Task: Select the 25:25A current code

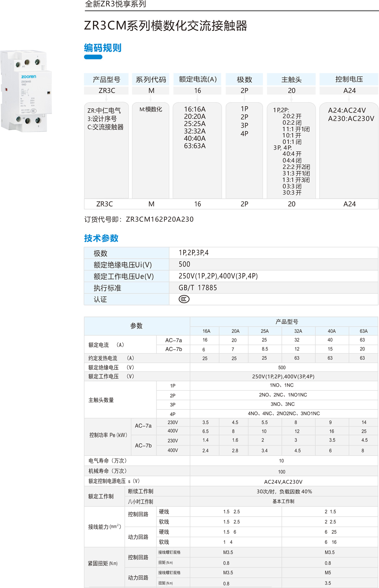Action: coord(195,124)
